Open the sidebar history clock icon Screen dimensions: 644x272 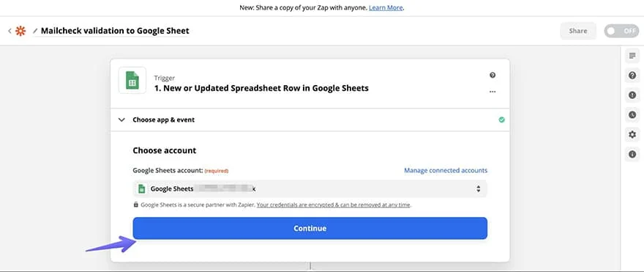pos(632,115)
